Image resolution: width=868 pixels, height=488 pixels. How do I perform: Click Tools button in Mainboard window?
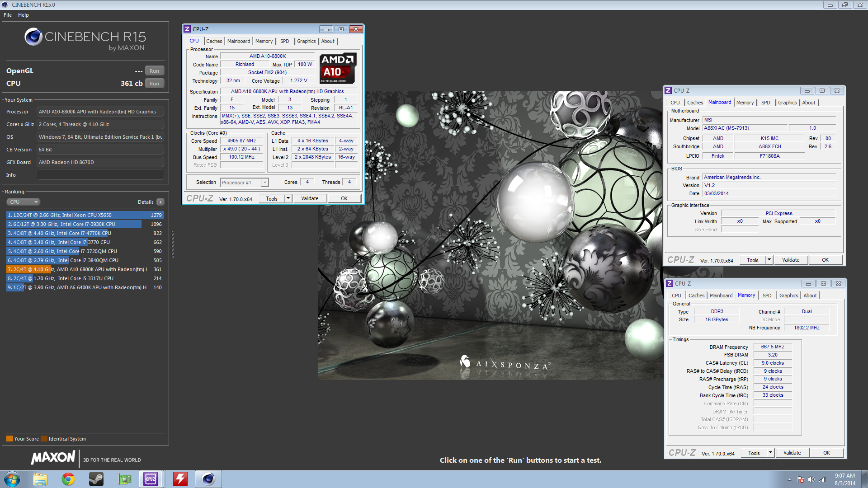753,260
